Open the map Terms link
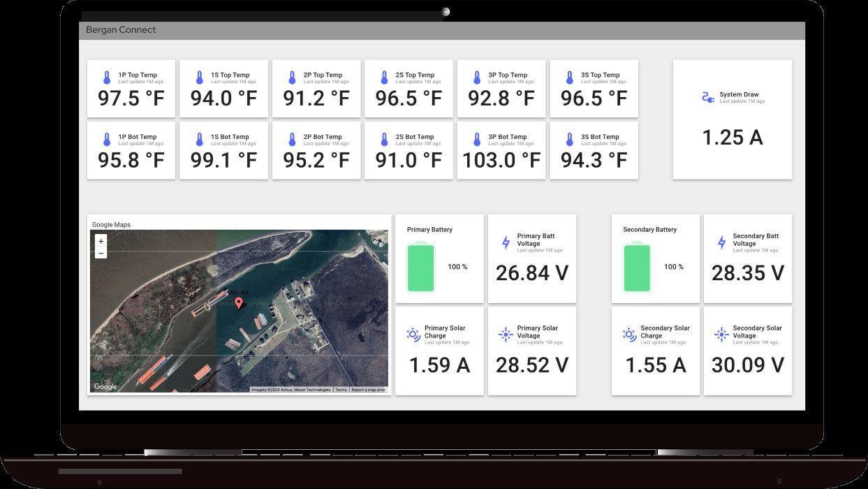868x489 pixels. pyautogui.click(x=341, y=390)
